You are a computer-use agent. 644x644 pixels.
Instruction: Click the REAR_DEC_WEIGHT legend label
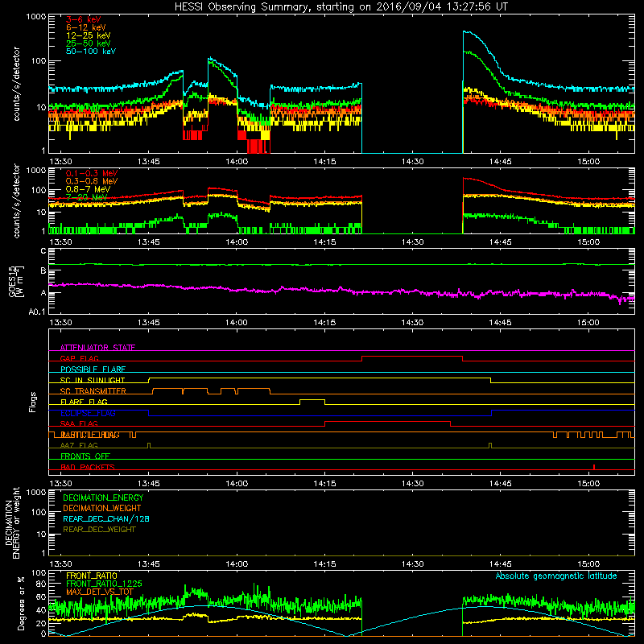point(99,530)
